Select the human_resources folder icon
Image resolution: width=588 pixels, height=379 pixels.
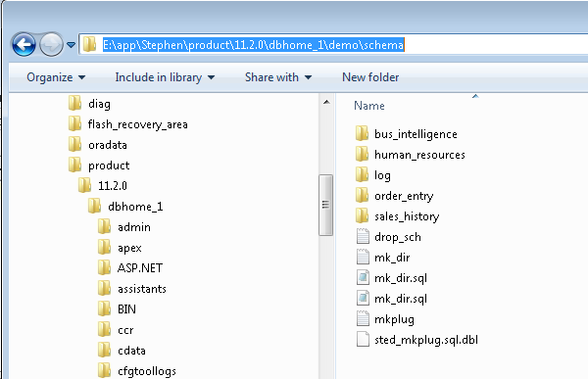[363, 154]
